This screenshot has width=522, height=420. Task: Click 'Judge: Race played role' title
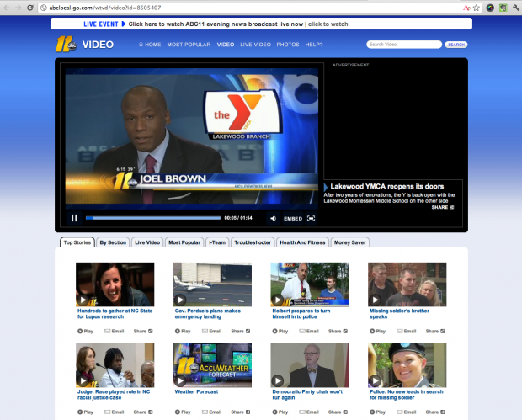pyautogui.click(x=114, y=395)
